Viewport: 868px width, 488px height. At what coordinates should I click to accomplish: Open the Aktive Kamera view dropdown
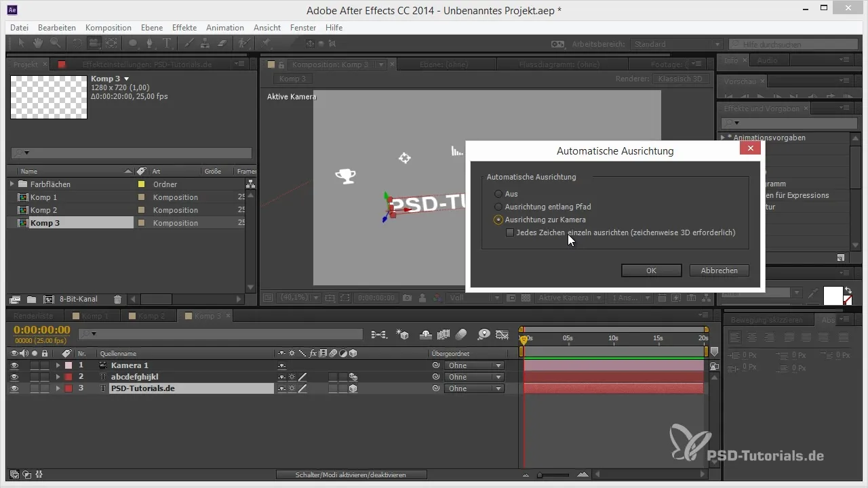tap(570, 298)
